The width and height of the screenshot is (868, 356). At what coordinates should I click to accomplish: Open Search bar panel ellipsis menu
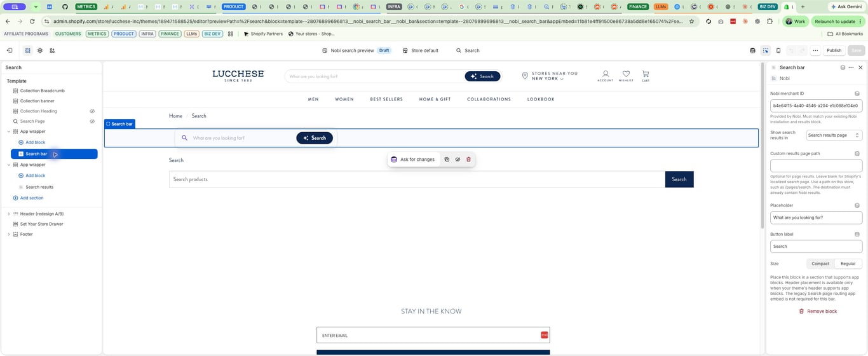coord(851,67)
